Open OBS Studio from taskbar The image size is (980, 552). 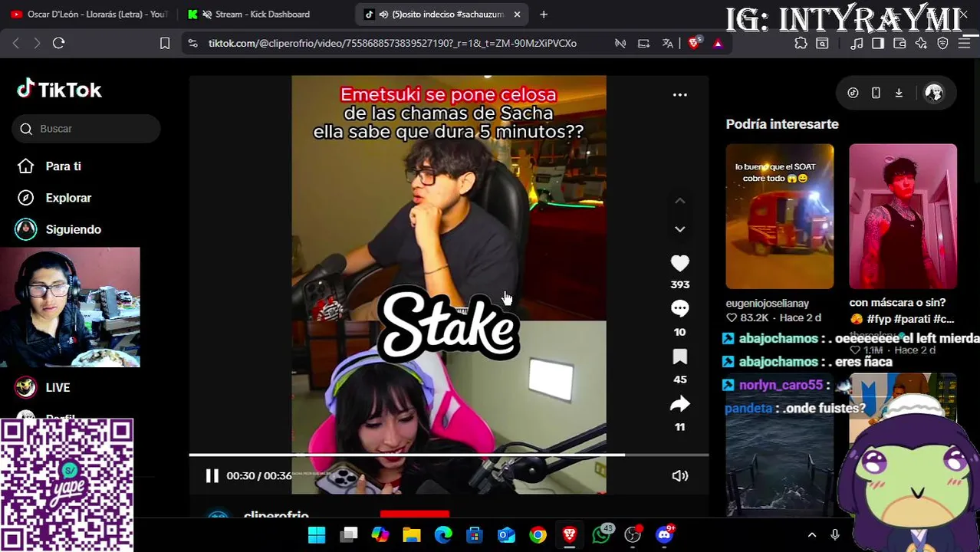pyautogui.click(x=633, y=534)
